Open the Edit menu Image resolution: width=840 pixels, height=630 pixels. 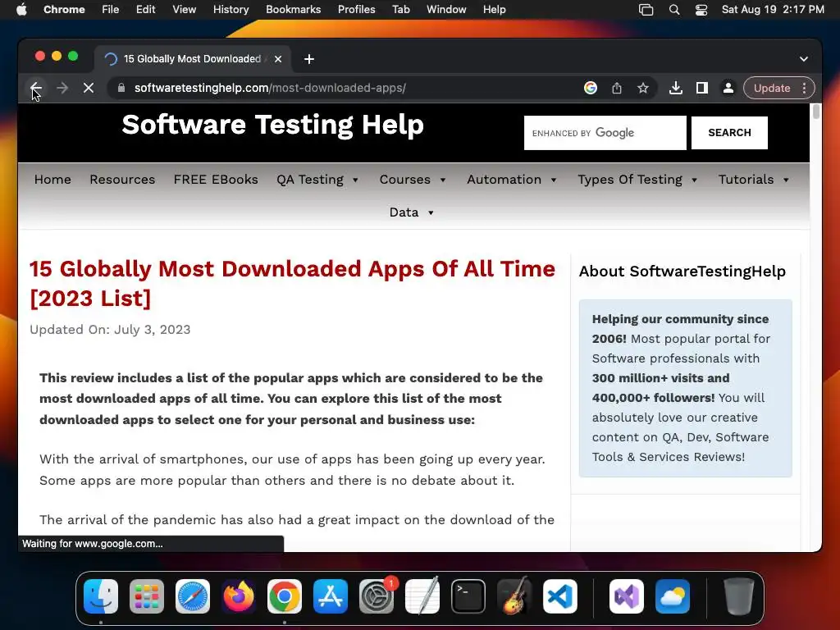[146, 10]
